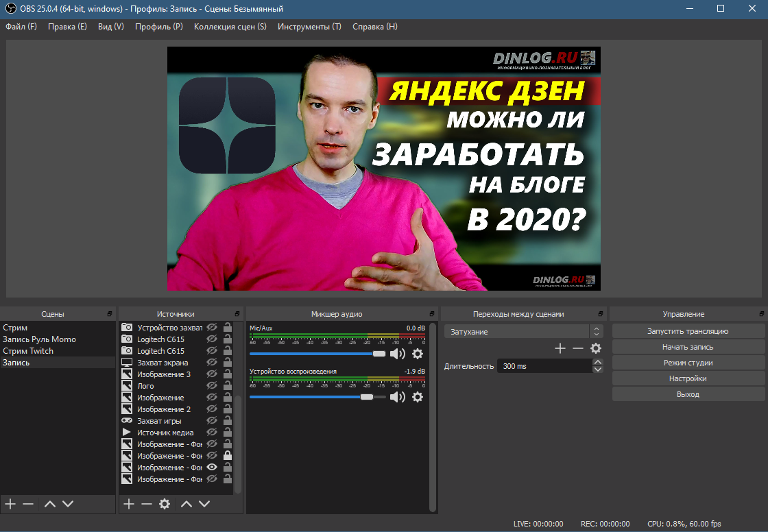Viewport: 768px width, 532px height.
Task: Select Стрим Twitch scene
Action: 58,351
